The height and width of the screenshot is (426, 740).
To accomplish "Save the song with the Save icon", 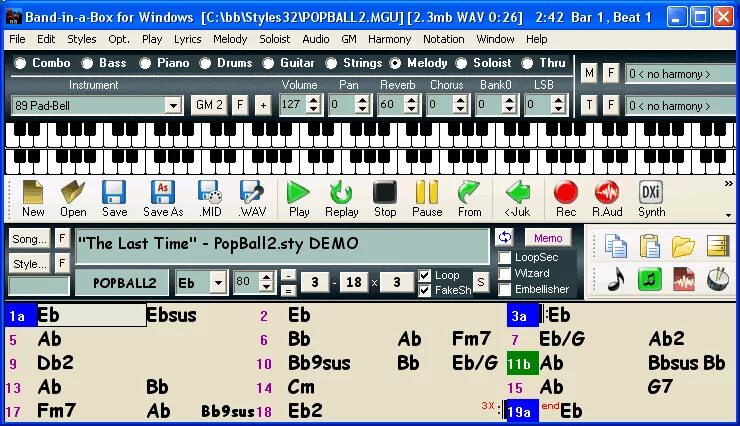I will pos(114,193).
